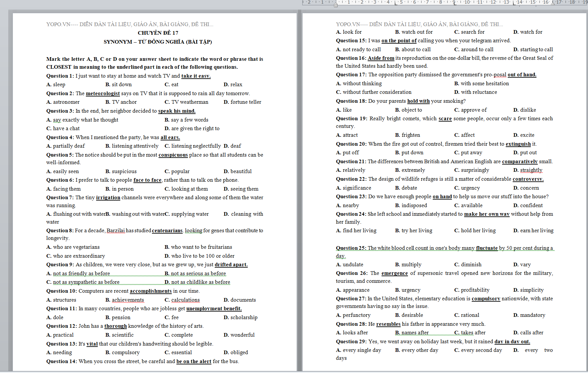Click the underlined word 'centenarians'
This screenshot has height=373, width=588.
point(167,231)
